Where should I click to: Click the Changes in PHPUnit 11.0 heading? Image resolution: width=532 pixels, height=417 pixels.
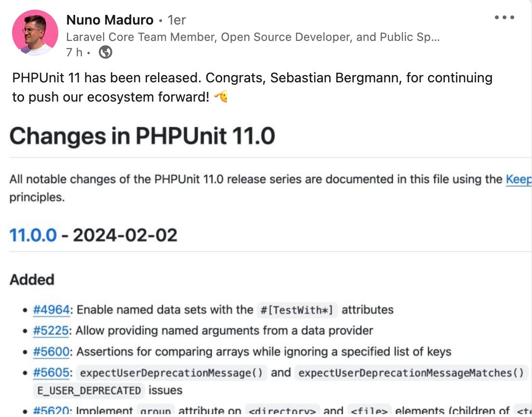coord(142,136)
